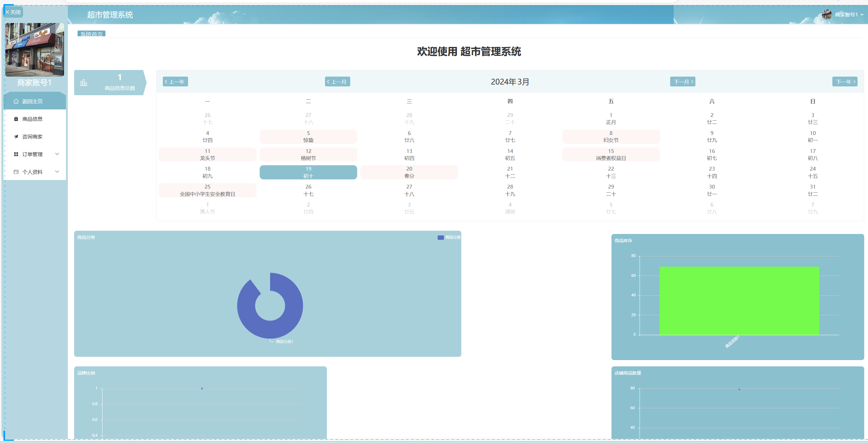Click the storefront photo thumbnail in sidebar
Image resolution: width=868 pixels, height=443 pixels.
(34, 50)
